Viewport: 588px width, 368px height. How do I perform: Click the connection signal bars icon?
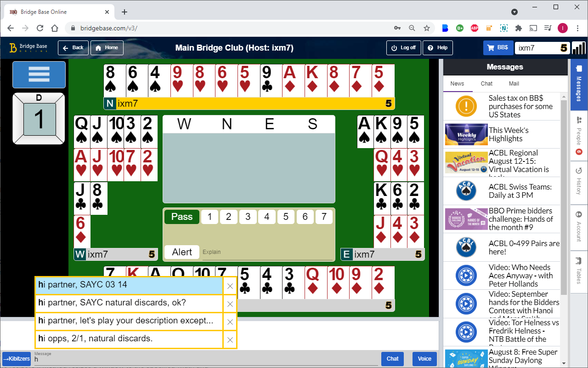(579, 48)
